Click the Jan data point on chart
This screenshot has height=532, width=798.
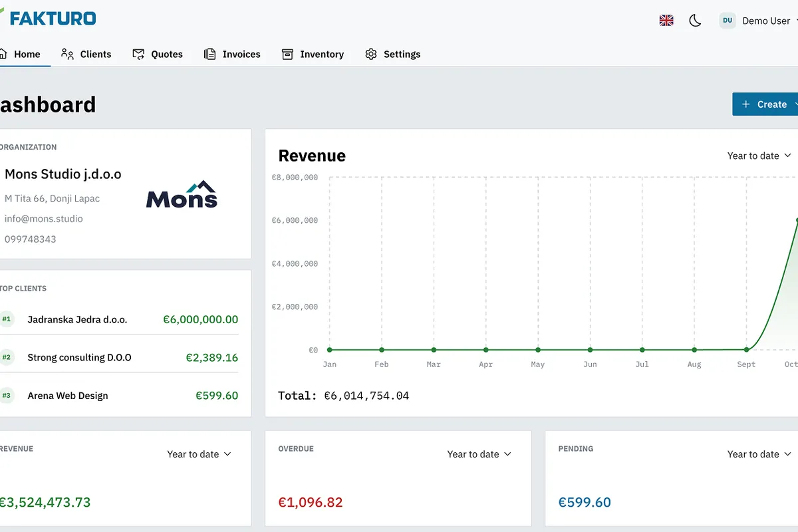329,350
